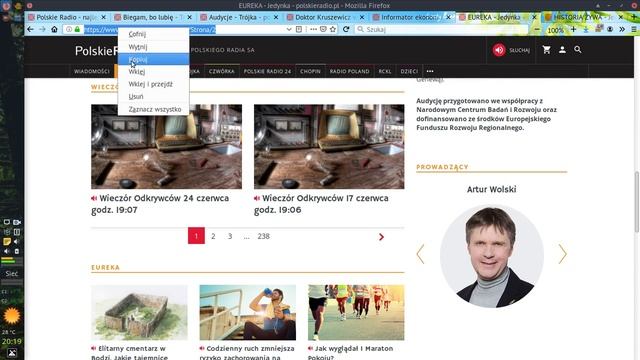The width and height of the screenshot is (640, 360).
Task: Open WIADOMOŚCI in site navigation
Action: tap(92, 71)
